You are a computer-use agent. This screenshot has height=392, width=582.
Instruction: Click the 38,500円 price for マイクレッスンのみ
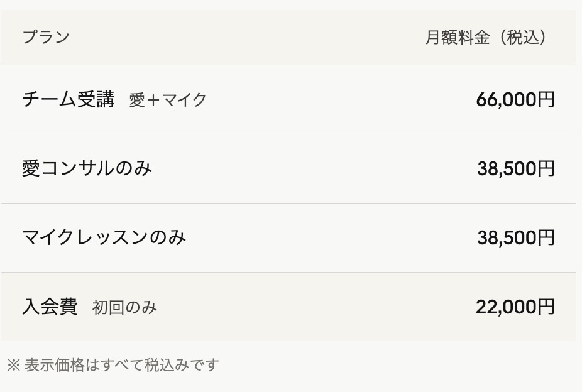[515, 237]
